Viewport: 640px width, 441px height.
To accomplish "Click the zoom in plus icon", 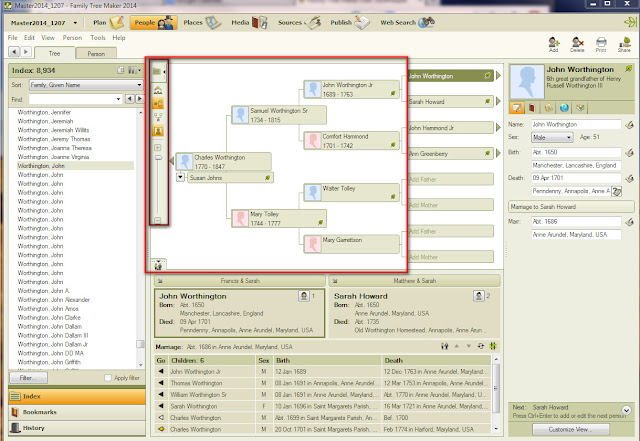I will (158, 147).
